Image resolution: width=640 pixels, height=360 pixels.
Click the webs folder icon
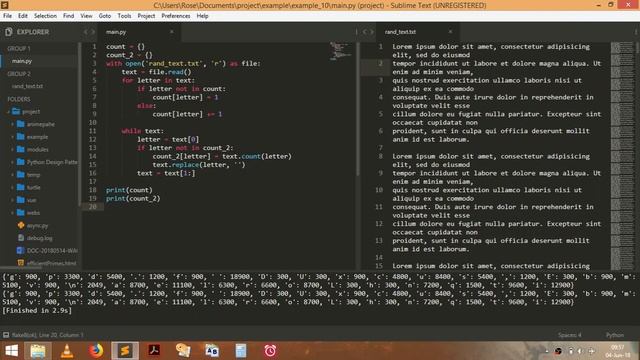[x=21, y=212]
